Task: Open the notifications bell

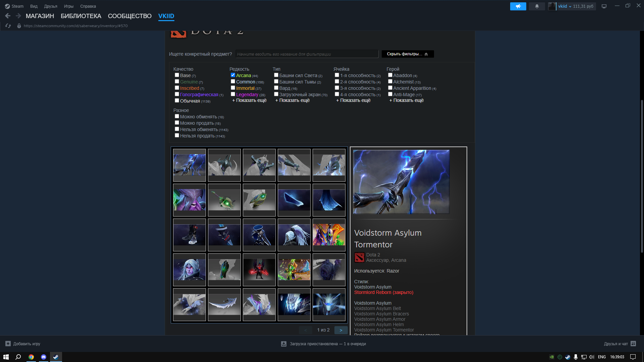Action: pos(537,6)
